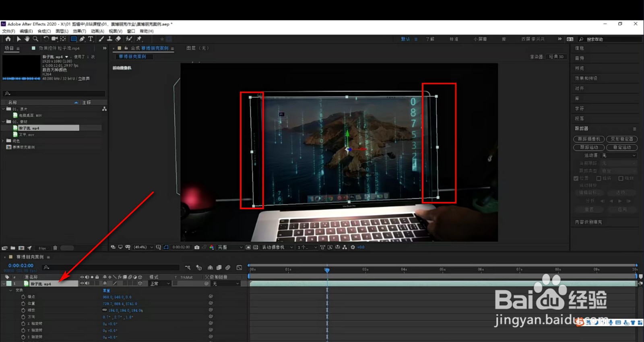Open the 编辑(E) menu

click(x=26, y=31)
